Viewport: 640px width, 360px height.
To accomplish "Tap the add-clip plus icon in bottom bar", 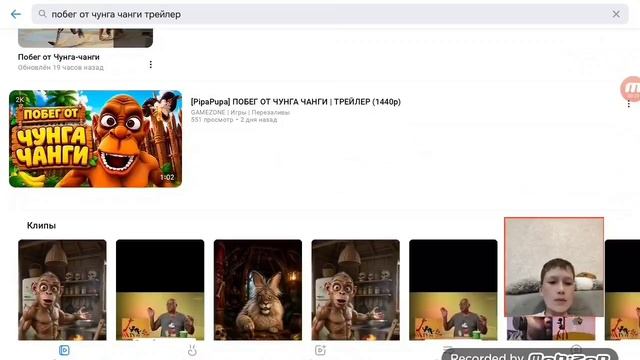I will [x=320, y=350].
